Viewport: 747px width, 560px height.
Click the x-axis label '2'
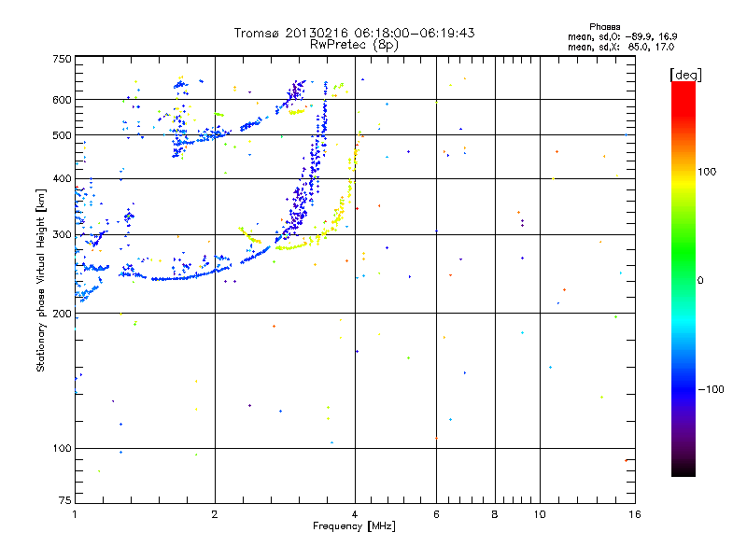(215, 514)
